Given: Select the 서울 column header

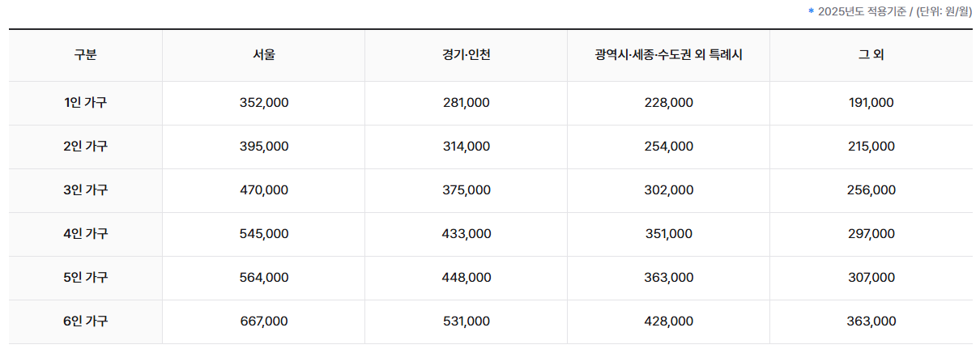Looking at the screenshot, I should click(264, 56).
